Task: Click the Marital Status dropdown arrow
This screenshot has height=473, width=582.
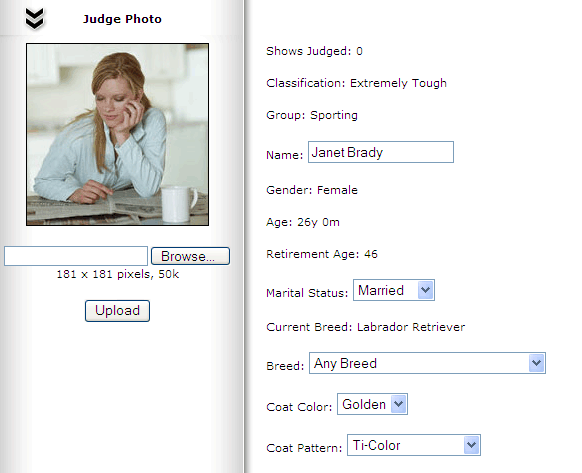Action: click(425, 290)
